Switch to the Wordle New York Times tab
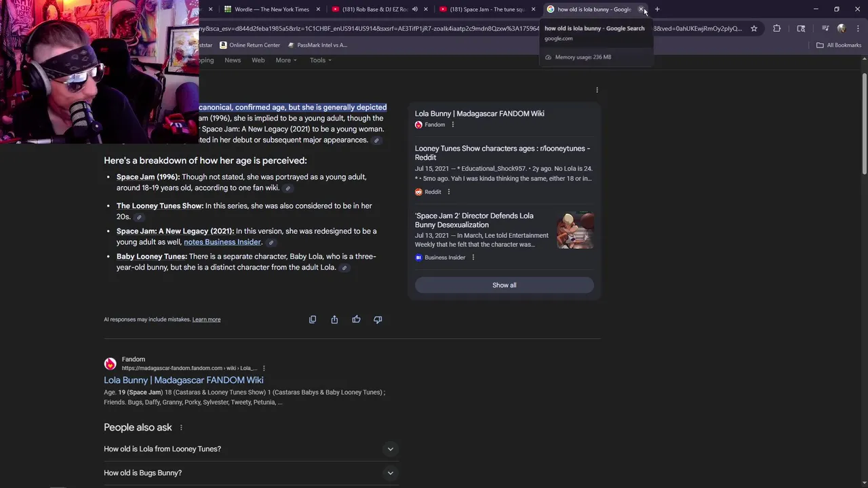Screen dimensions: 868x488 tap(271, 9)
